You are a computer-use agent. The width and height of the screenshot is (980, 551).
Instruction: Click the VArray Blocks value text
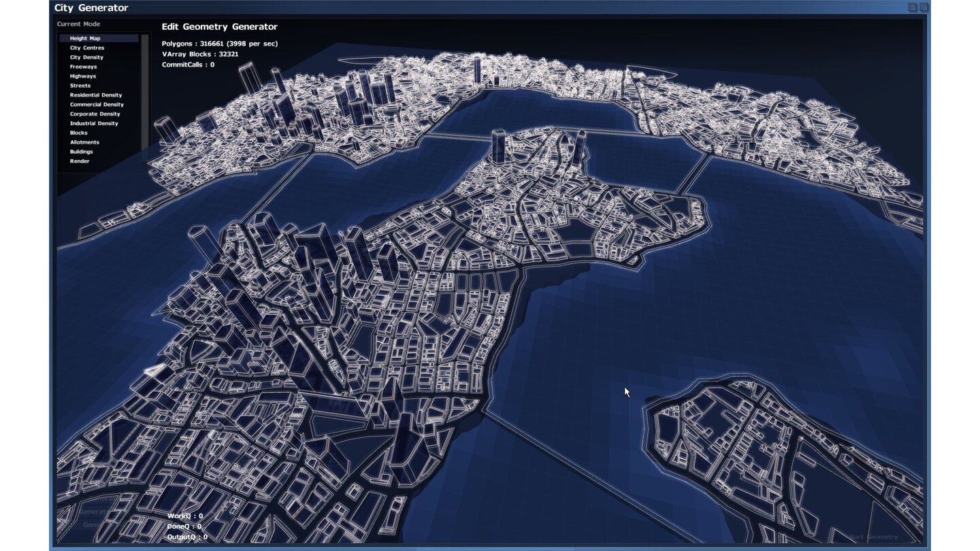point(200,54)
